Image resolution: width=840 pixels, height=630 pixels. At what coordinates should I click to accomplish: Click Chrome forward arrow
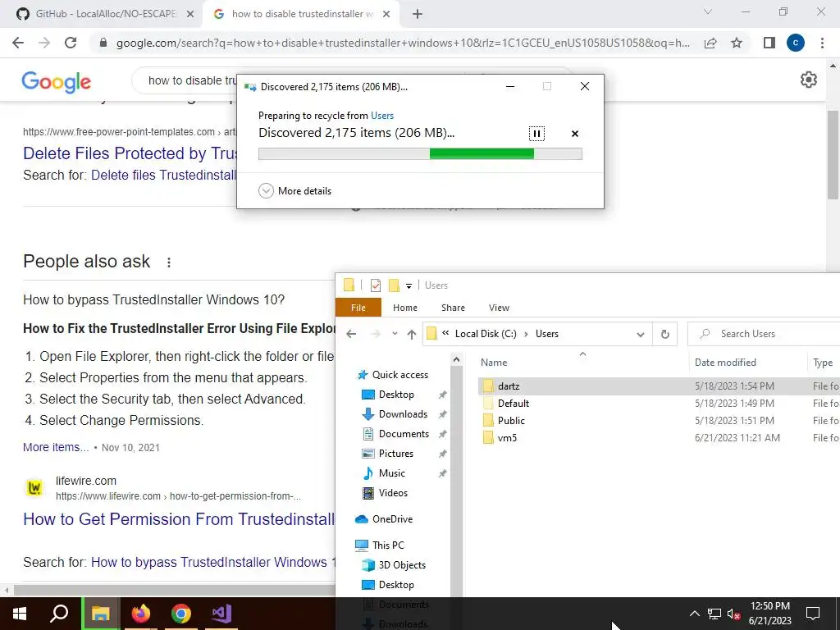tap(44, 43)
